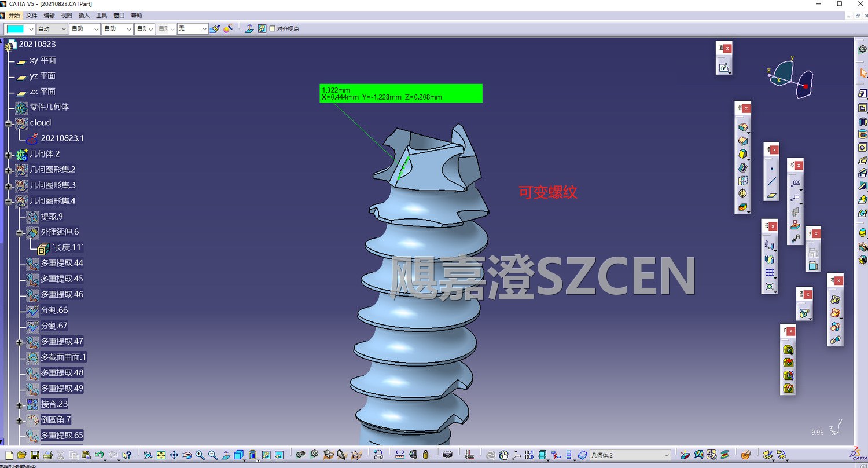Open the 插入 menu
This screenshot has height=468, width=868.
coord(84,16)
